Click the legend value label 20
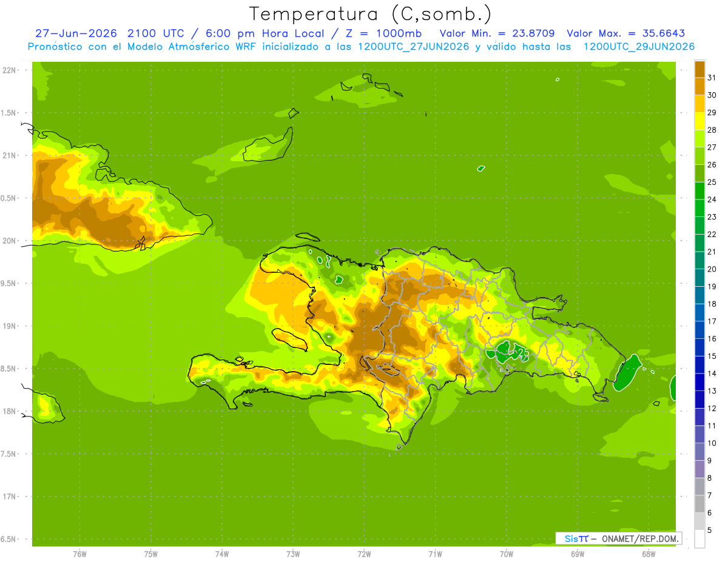Viewport: 728px width, 562px height. point(712,269)
